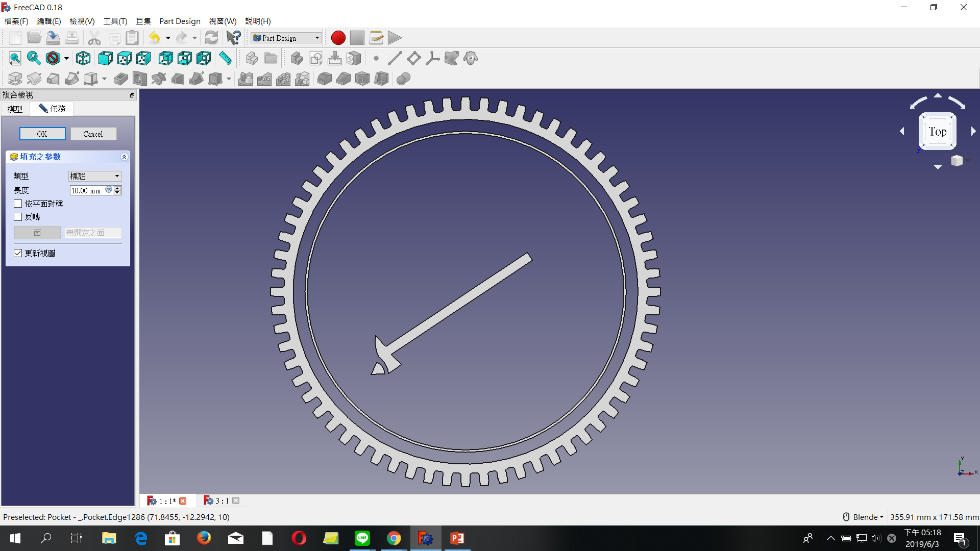Open Windows Start menu
This screenshot has width=980, height=551.
pos(15,538)
